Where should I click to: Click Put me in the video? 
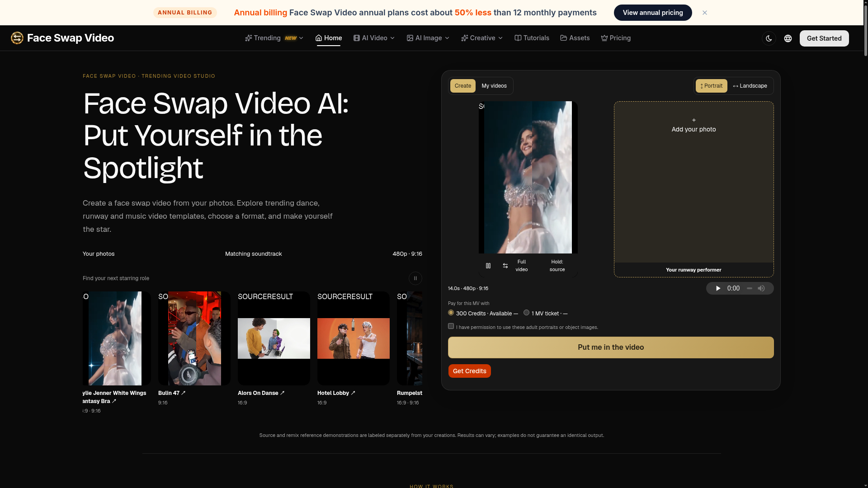point(611,347)
